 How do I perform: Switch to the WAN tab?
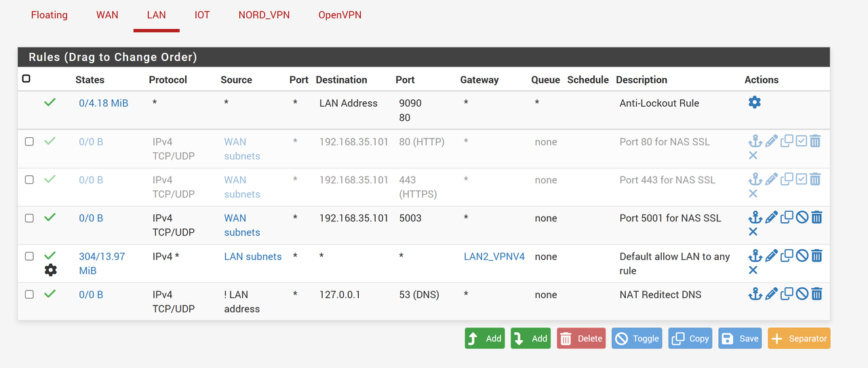(107, 15)
